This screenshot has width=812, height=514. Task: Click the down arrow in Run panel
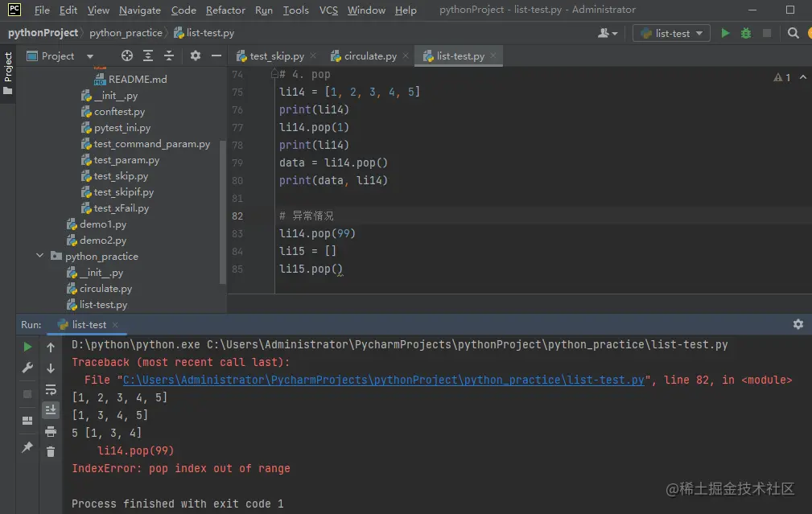click(51, 368)
